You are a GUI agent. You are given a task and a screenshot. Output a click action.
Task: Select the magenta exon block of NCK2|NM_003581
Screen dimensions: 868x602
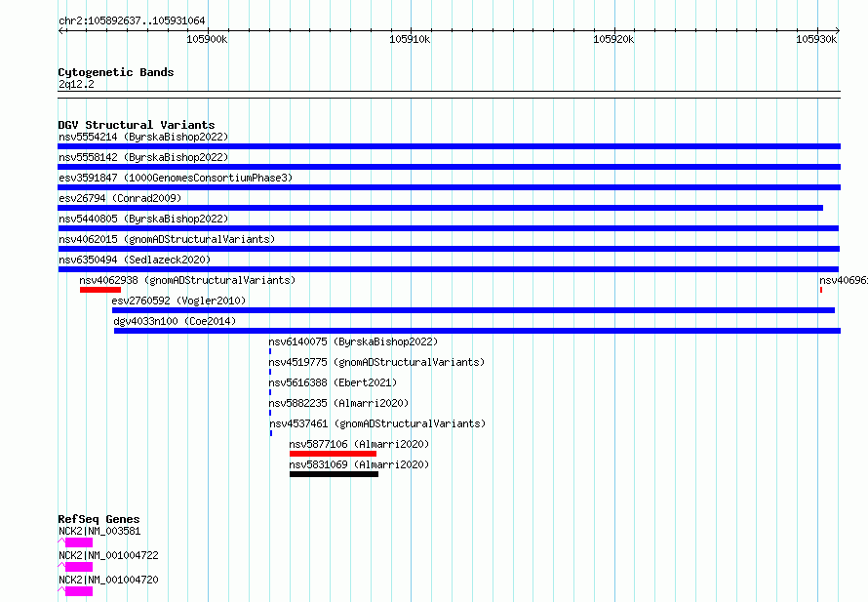click(x=79, y=542)
